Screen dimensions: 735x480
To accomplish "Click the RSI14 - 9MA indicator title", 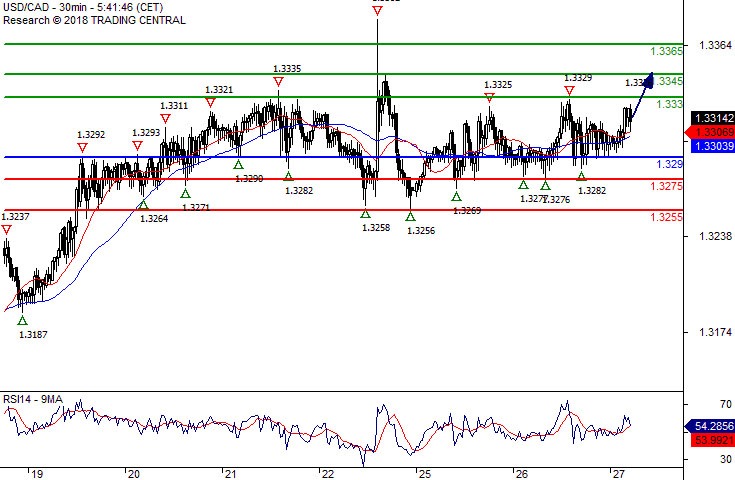I will (33, 399).
